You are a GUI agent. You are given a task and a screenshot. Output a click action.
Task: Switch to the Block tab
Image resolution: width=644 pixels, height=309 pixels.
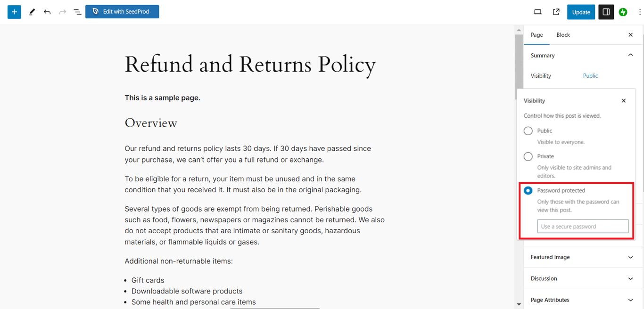(563, 34)
